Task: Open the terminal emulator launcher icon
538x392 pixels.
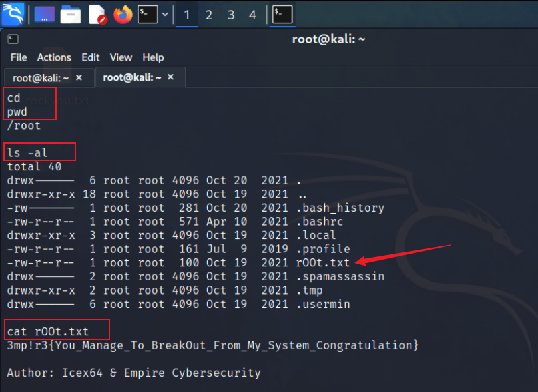Action: [147, 14]
